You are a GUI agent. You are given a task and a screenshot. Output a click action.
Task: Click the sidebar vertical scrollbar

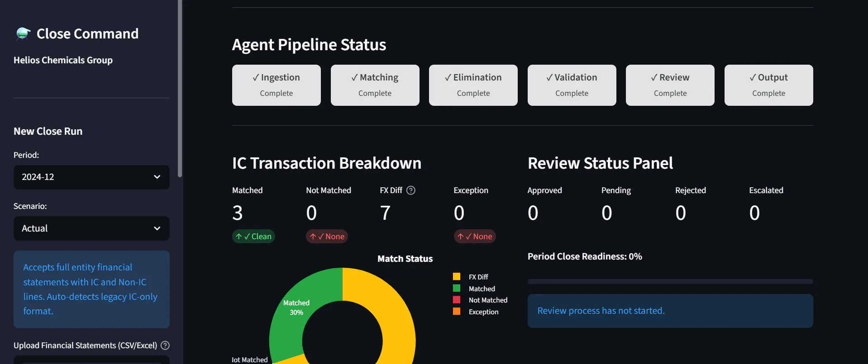(x=180, y=88)
